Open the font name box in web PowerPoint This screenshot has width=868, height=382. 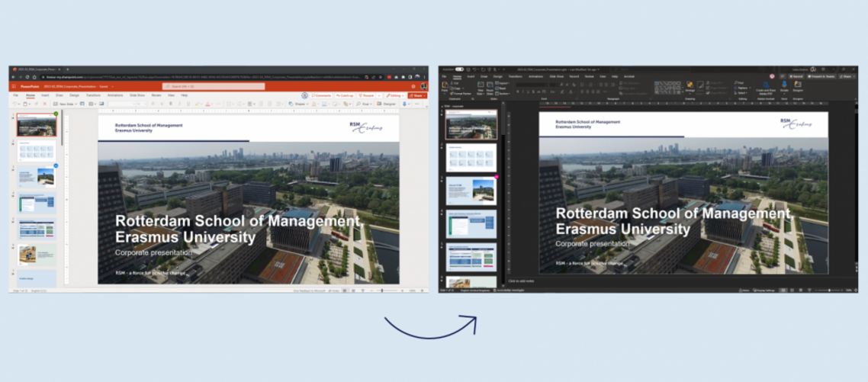122,104
